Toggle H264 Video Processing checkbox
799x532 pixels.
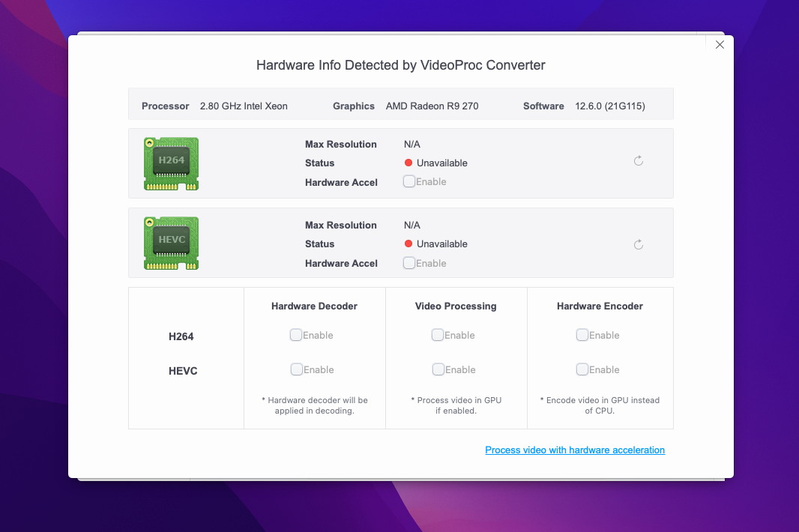(438, 335)
